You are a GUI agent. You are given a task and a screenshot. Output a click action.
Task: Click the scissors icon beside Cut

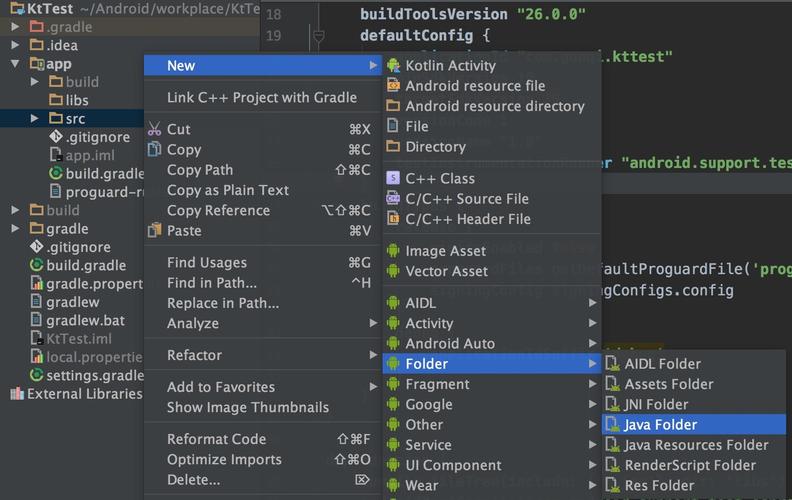coord(155,129)
